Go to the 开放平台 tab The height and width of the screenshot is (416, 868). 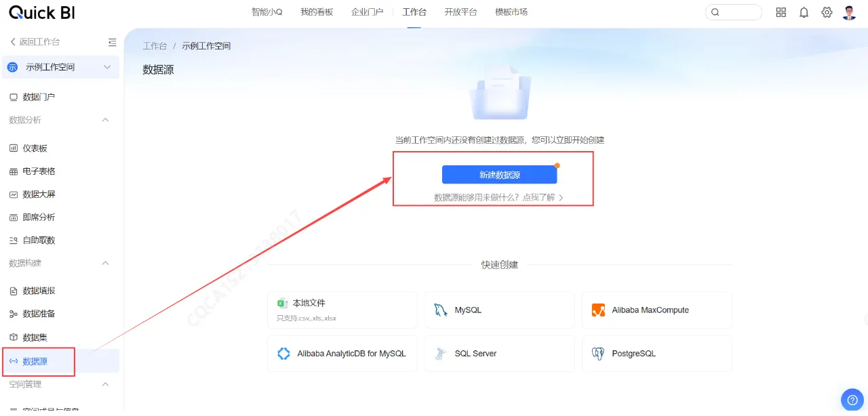click(x=460, y=12)
